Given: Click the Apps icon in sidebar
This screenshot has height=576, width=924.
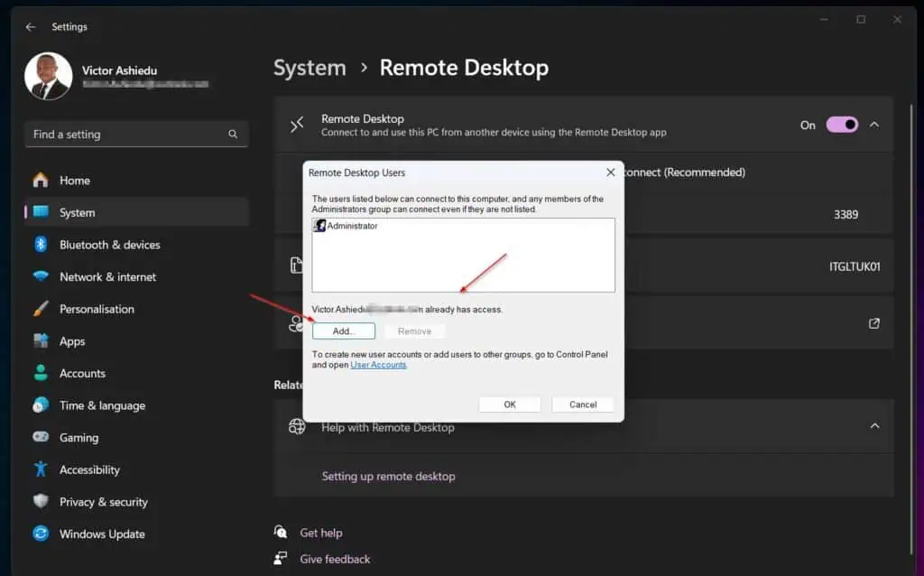Looking at the screenshot, I should [41, 340].
